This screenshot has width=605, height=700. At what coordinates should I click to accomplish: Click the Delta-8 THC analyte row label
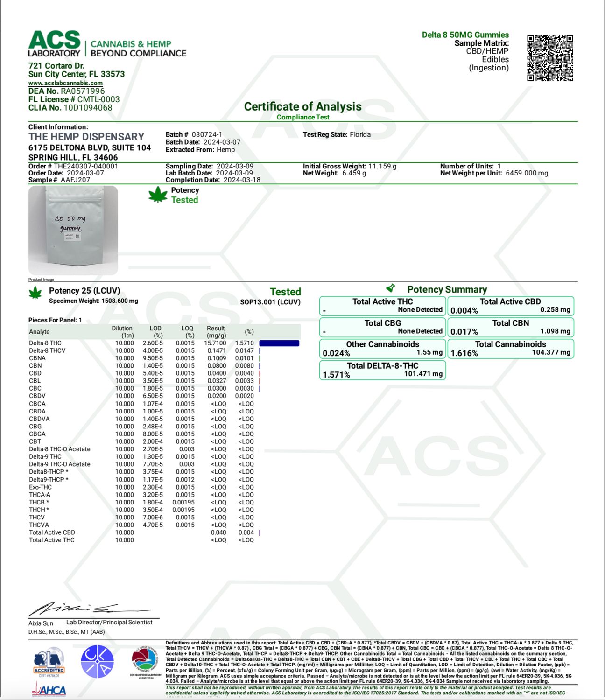point(45,343)
